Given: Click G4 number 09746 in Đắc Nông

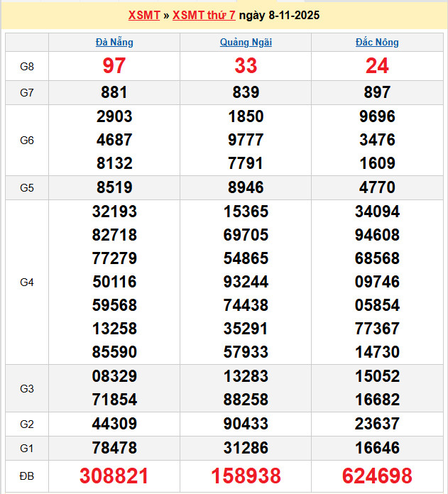Looking at the screenshot, I should (x=377, y=282).
